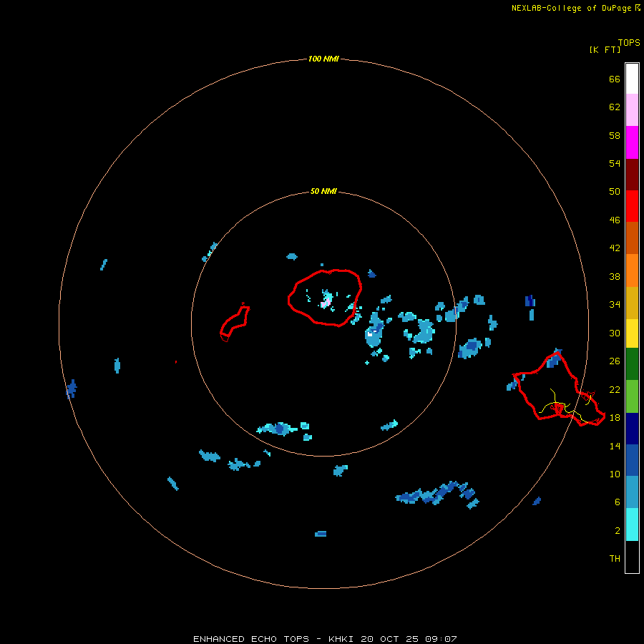Click the legend value 66
Screen dimensions: 644x644
click(615, 79)
